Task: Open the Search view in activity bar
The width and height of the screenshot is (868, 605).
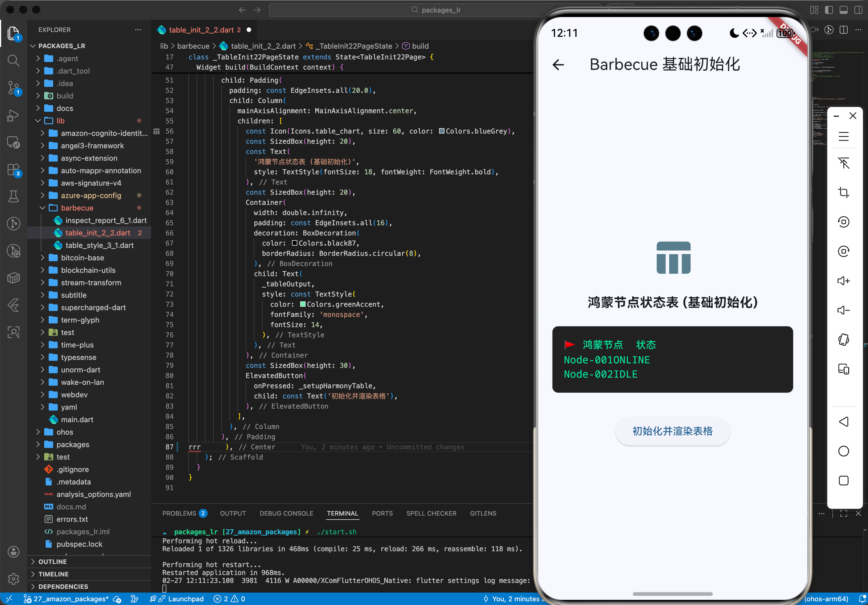Action: [14, 61]
